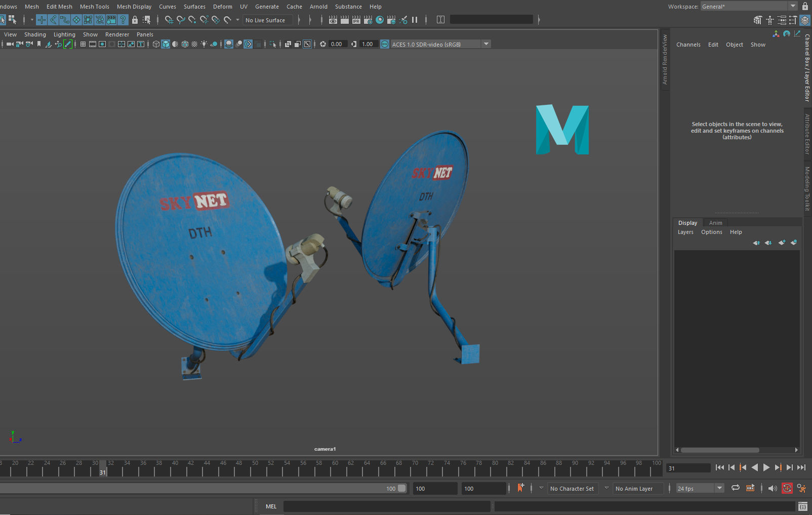812x515 pixels.
Task: Toggle snap to view planes icon
Action: (216, 20)
